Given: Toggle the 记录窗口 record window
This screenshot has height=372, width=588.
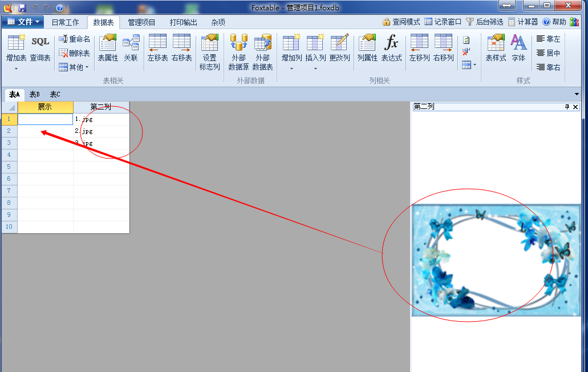Looking at the screenshot, I should (443, 22).
